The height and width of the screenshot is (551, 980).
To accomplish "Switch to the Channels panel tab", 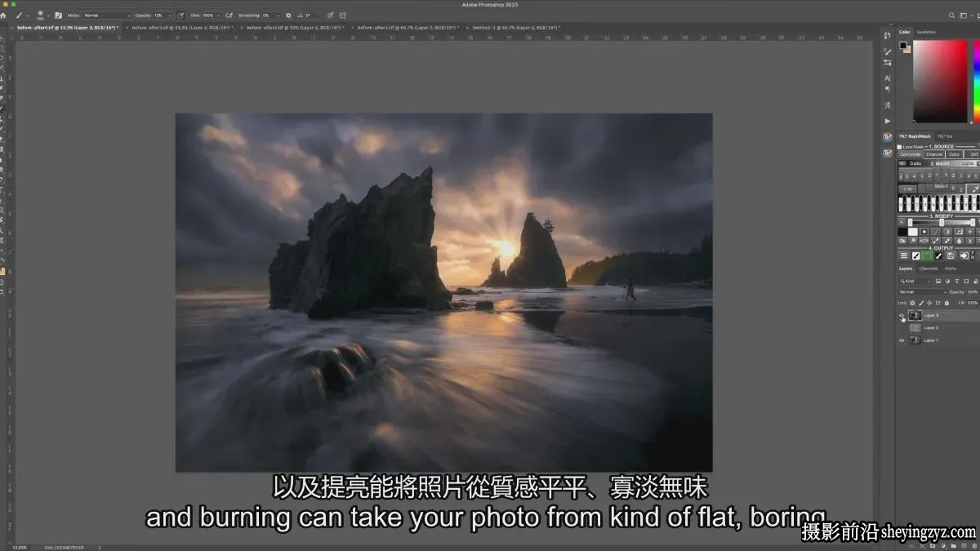I will click(x=929, y=269).
